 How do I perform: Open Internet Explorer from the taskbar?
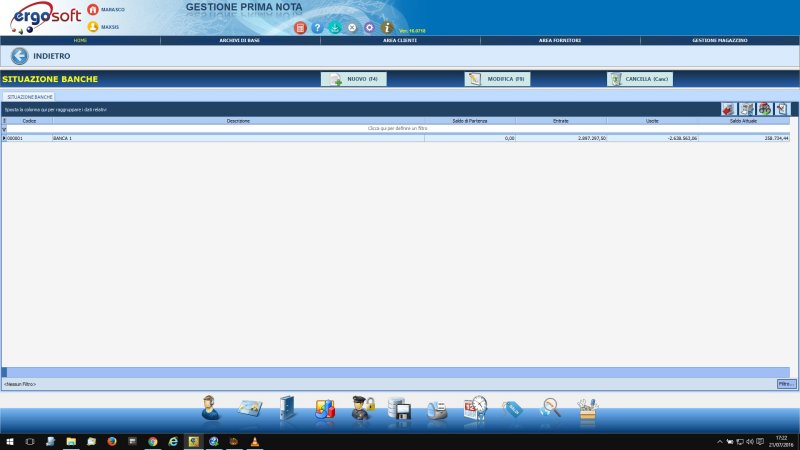[x=173, y=441]
